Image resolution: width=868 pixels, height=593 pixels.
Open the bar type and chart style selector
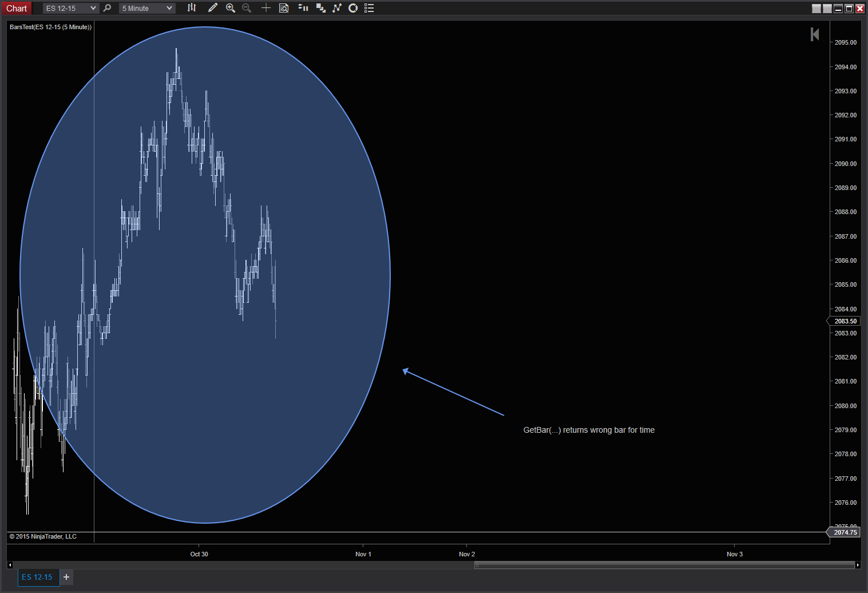192,8
